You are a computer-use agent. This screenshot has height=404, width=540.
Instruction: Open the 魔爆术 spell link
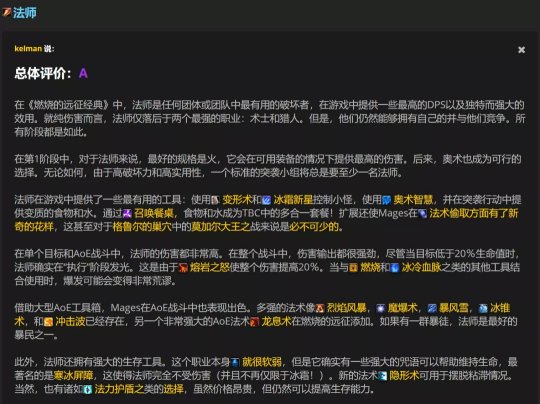[x=403, y=308]
